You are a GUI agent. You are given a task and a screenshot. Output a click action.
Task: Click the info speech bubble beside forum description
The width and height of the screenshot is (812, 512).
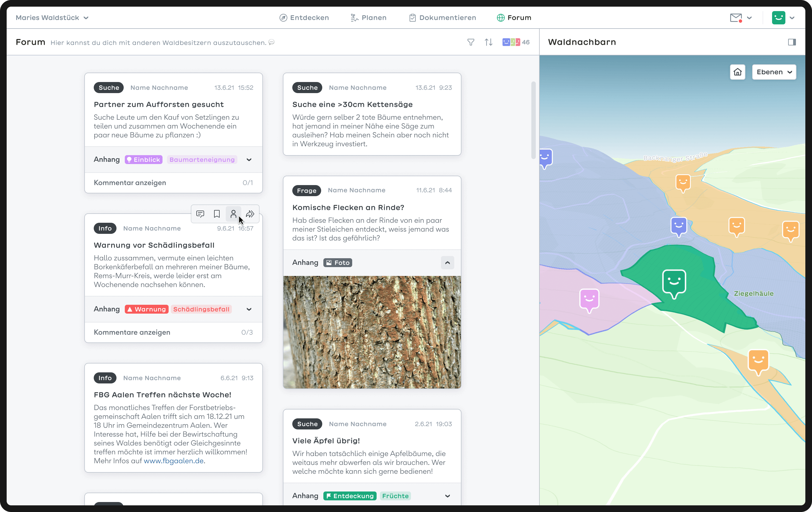click(x=271, y=42)
